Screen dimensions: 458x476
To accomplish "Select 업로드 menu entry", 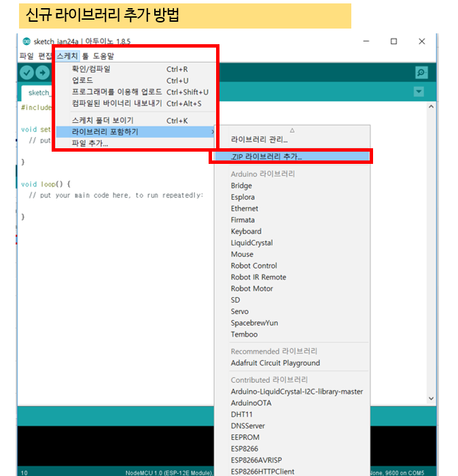I will pyautogui.click(x=136, y=81).
